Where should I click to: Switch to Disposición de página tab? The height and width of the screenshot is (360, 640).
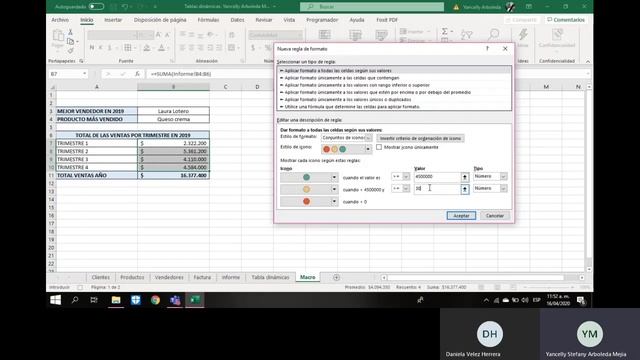click(160, 20)
